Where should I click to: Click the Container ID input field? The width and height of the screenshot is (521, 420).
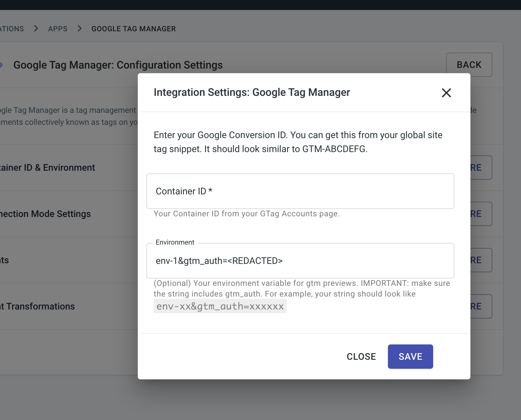click(300, 191)
